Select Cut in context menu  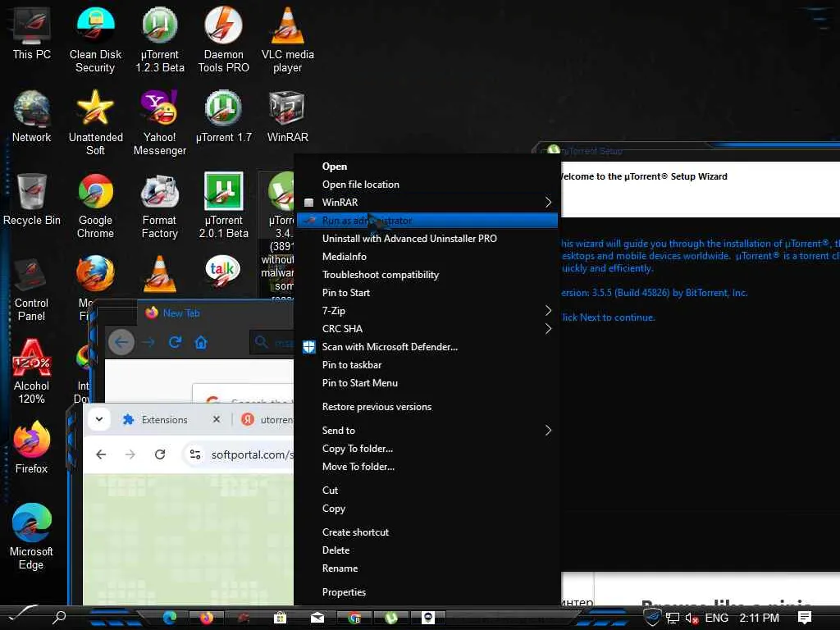coord(427,491)
